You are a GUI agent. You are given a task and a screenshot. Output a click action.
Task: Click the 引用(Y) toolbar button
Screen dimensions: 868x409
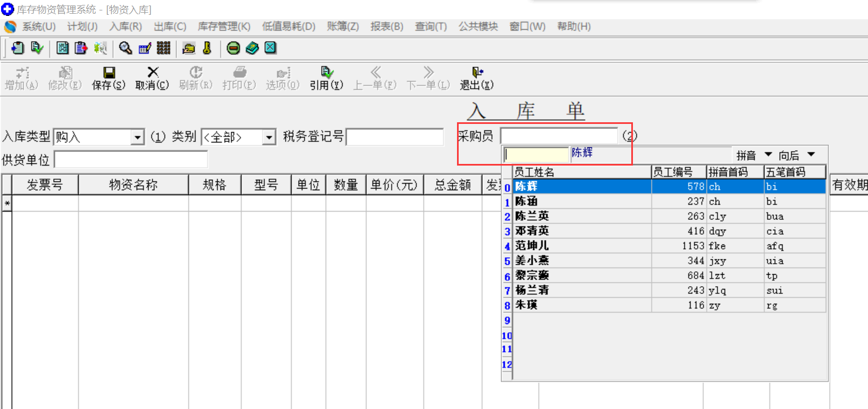pyautogui.click(x=327, y=78)
